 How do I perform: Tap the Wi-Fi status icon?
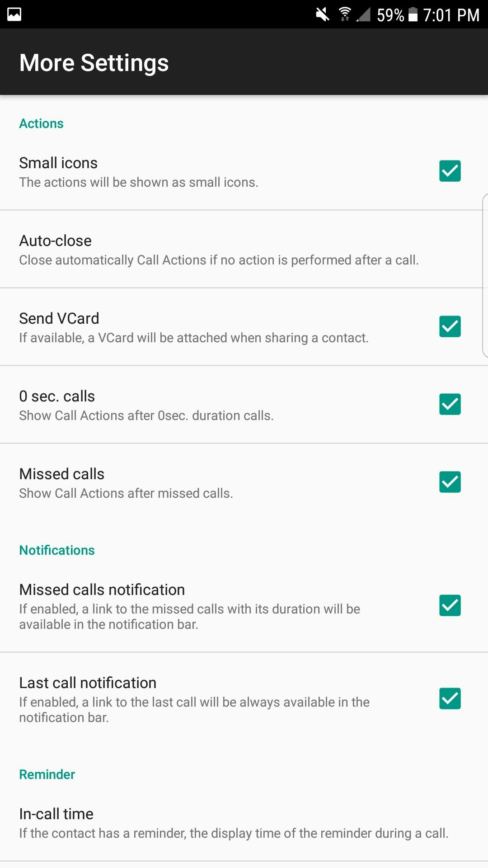(x=345, y=14)
